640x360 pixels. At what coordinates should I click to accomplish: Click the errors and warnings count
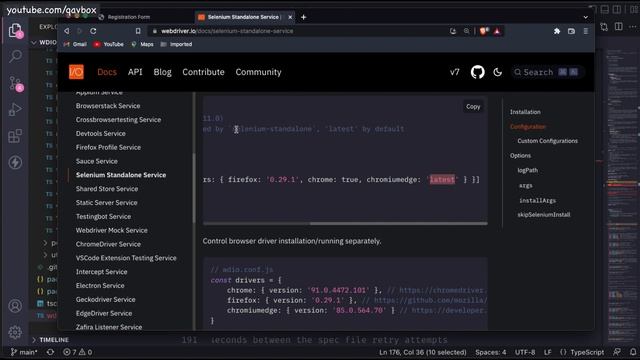[78, 352]
